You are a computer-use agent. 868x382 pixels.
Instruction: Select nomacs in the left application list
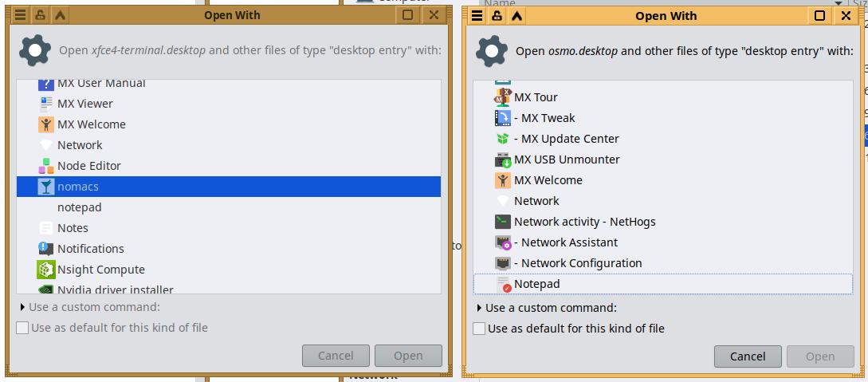[x=78, y=187]
